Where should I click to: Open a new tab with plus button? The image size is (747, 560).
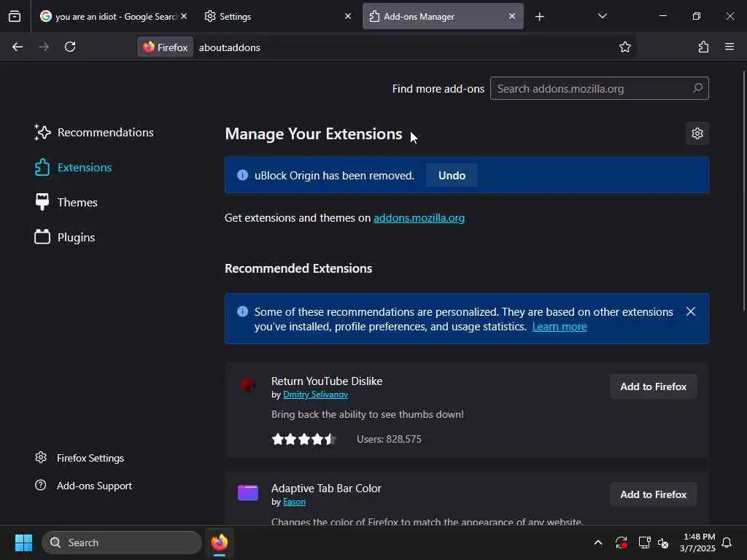click(539, 17)
